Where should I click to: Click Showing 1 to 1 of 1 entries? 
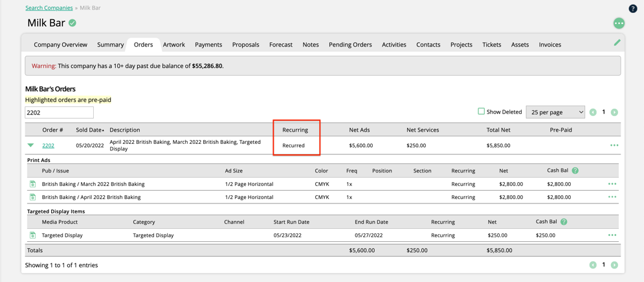pos(61,265)
